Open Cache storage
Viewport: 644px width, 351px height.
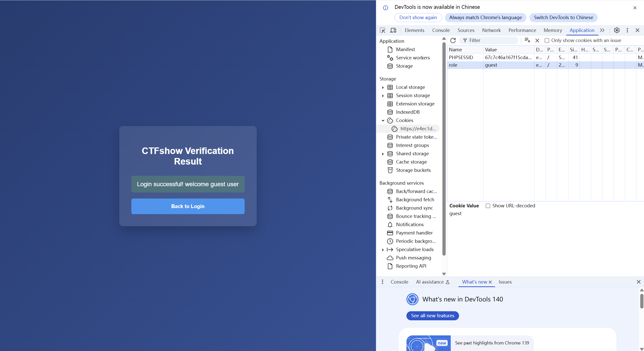[x=411, y=162]
